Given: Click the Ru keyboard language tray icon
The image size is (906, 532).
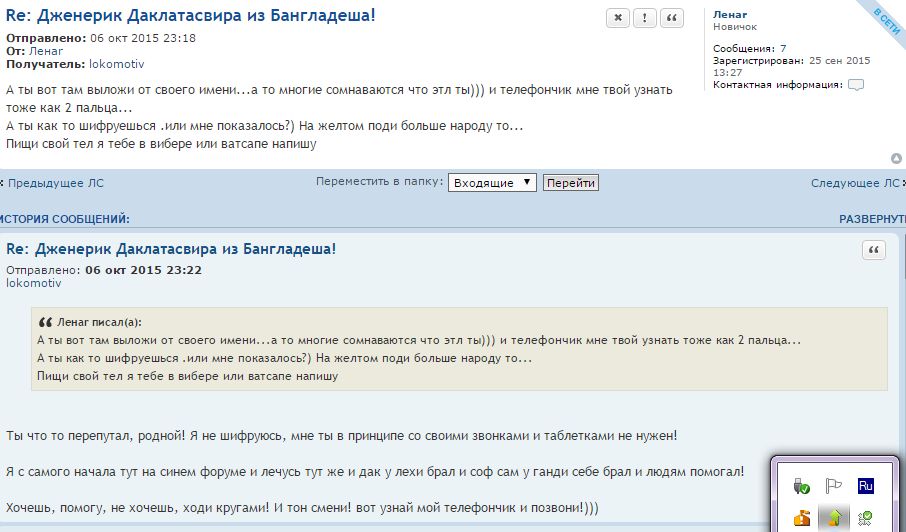Looking at the screenshot, I should (x=866, y=486).
